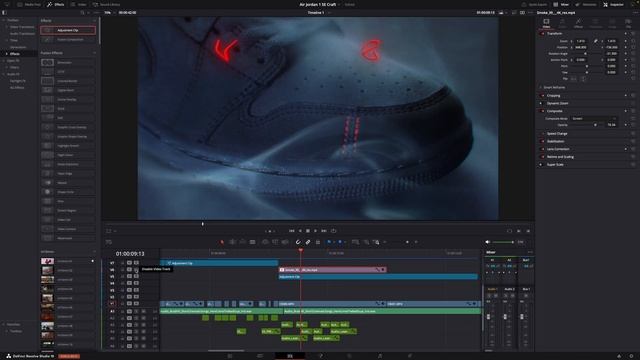Click the Stop transport button
The image size is (640, 360).
click(308, 231)
